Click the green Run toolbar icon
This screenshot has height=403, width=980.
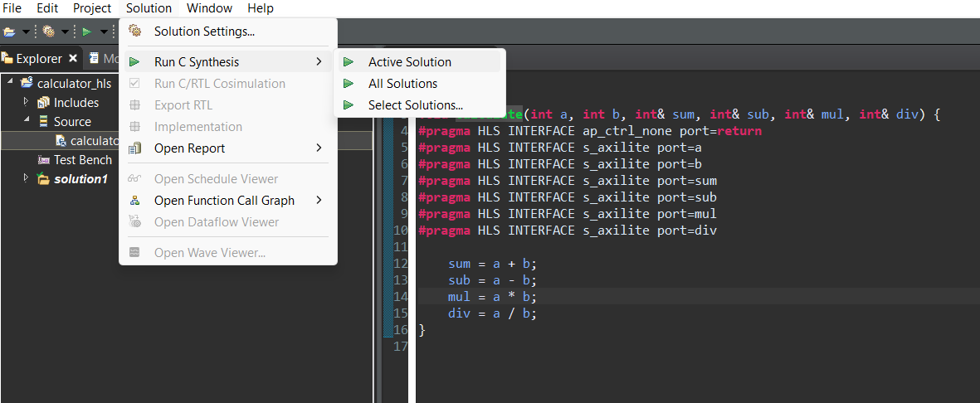[x=87, y=32]
